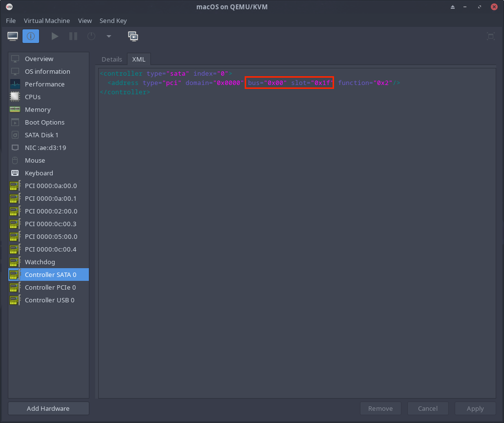This screenshot has height=423, width=504.
Task: Click the pause virtual machine icon
Action: [x=73, y=36]
